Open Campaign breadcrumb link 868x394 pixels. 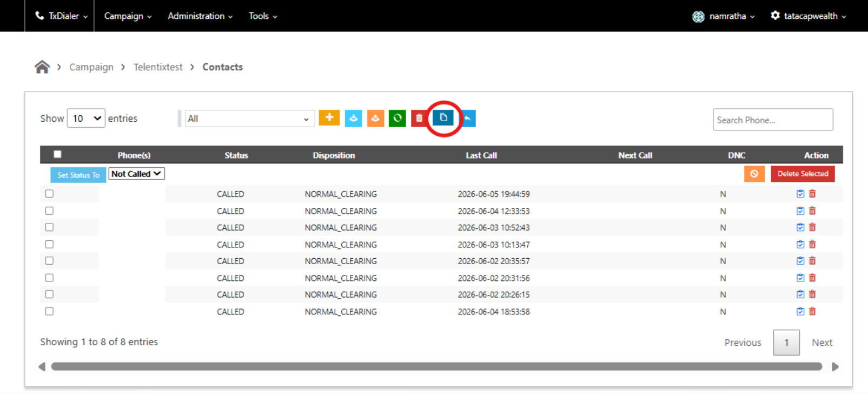(x=91, y=67)
